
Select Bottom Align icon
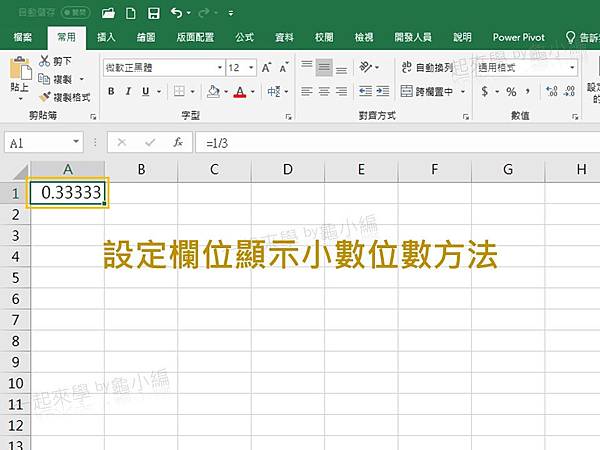(x=341, y=68)
